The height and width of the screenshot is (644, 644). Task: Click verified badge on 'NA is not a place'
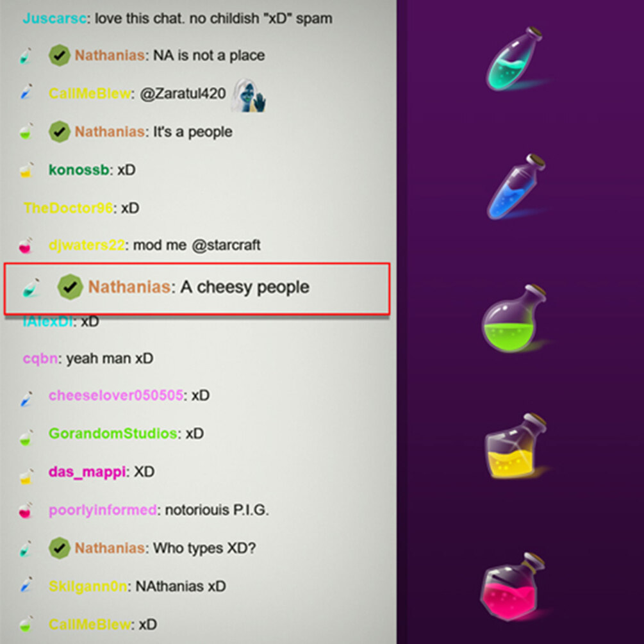point(59,56)
